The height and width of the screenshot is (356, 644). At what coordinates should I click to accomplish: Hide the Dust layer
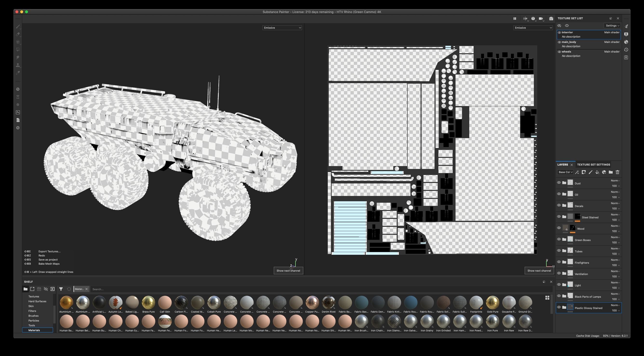tap(559, 183)
